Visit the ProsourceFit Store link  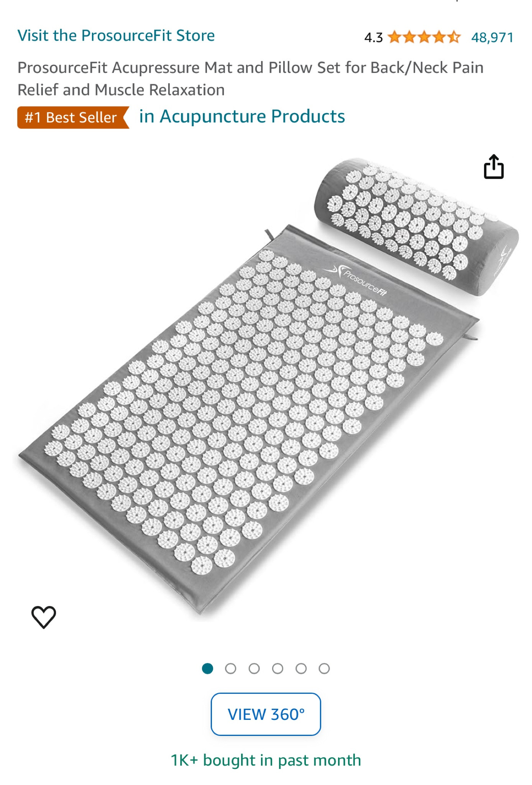click(x=116, y=36)
